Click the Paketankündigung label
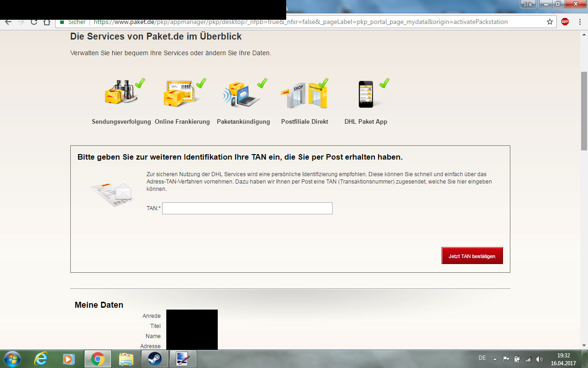This screenshot has height=368, width=588. click(x=243, y=122)
